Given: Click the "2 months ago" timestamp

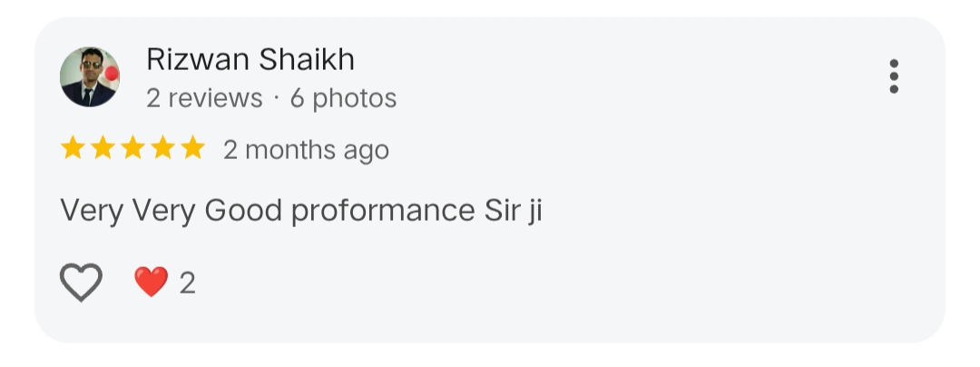Looking at the screenshot, I should tap(306, 150).
